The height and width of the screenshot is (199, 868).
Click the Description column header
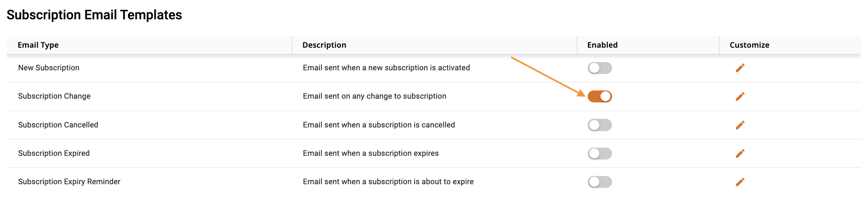click(324, 45)
